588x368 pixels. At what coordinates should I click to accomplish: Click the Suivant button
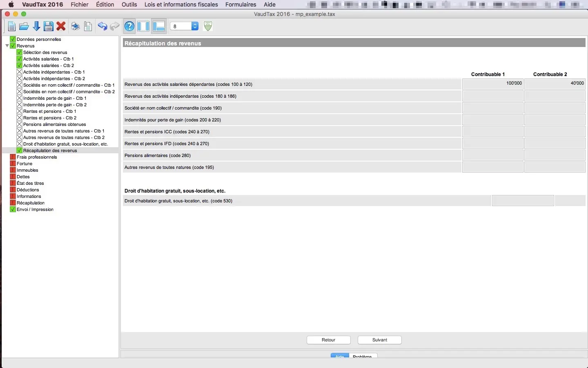[x=380, y=340]
